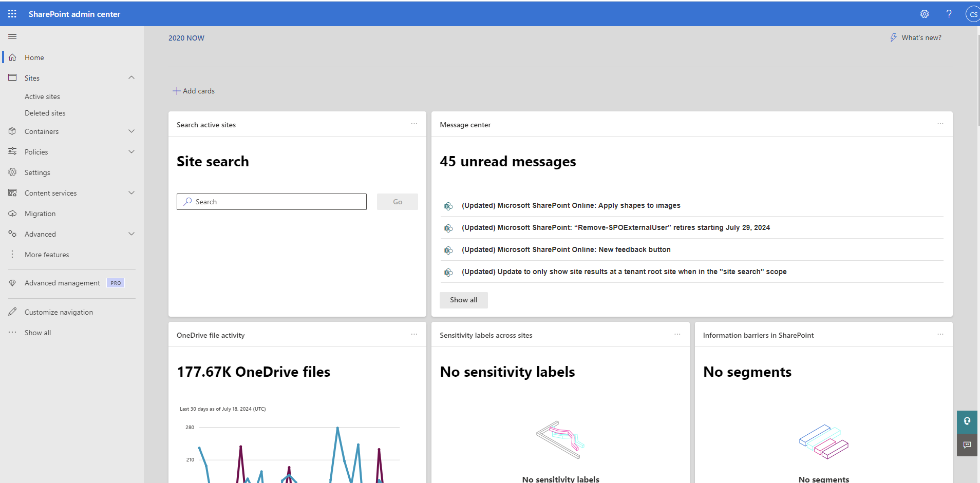Open the Remove-SPOExternalUser retires message
The width and height of the screenshot is (980, 483).
(616, 227)
